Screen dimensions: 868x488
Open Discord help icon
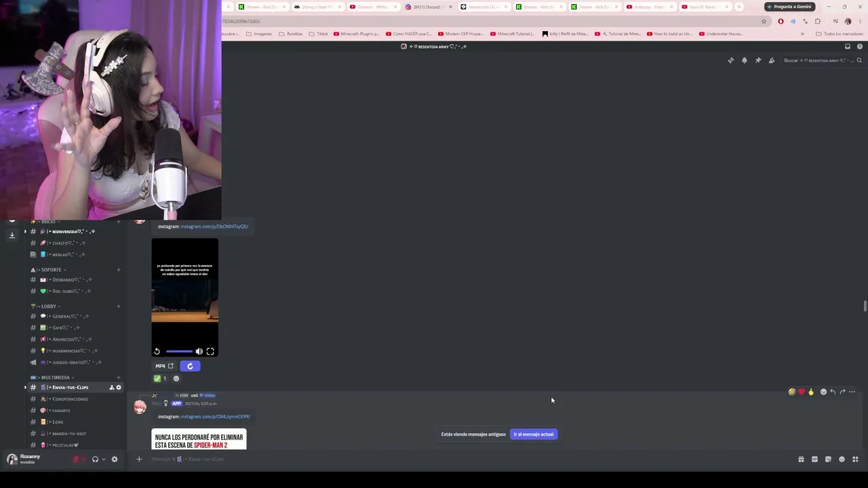[x=860, y=47]
